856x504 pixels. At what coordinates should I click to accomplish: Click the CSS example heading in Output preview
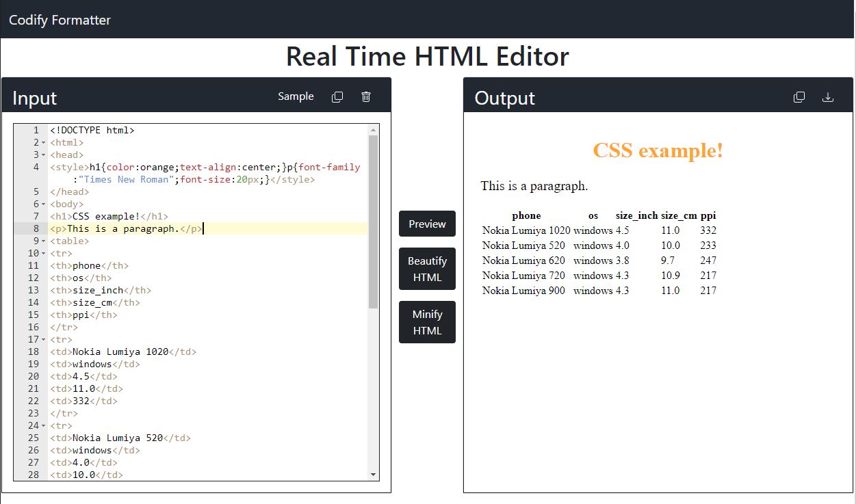(x=657, y=150)
